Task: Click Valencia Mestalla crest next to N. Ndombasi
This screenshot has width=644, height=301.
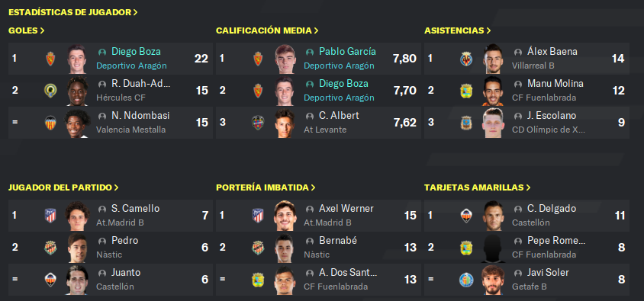Action: point(50,123)
